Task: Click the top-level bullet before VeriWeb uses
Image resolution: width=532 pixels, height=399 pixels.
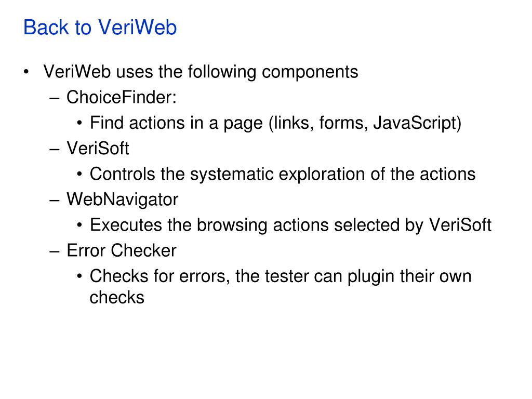Action: tap(26, 72)
